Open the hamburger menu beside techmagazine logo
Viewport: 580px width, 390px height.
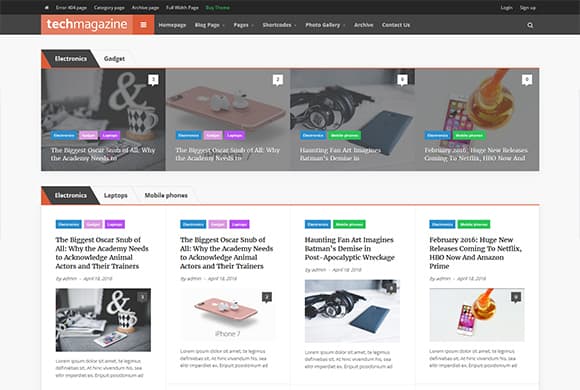click(x=144, y=25)
